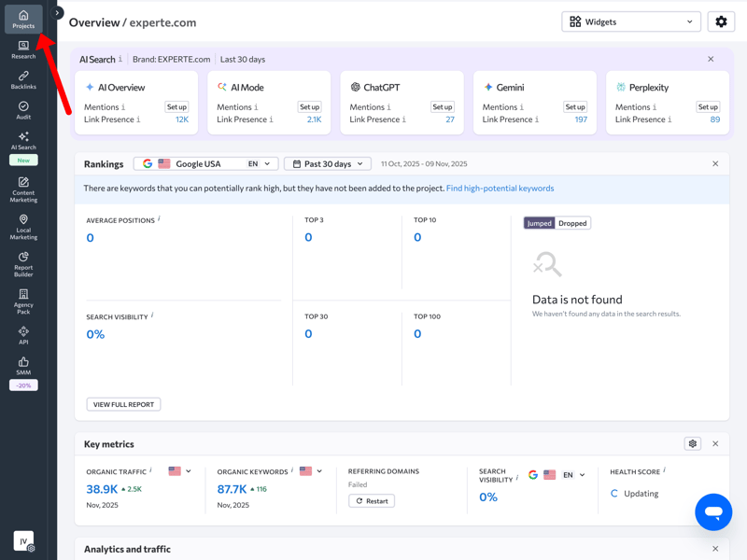This screenshot has height=560, width=747.
Task: Expand the sidebar with the arrow button
Action: tap(57, 13)
